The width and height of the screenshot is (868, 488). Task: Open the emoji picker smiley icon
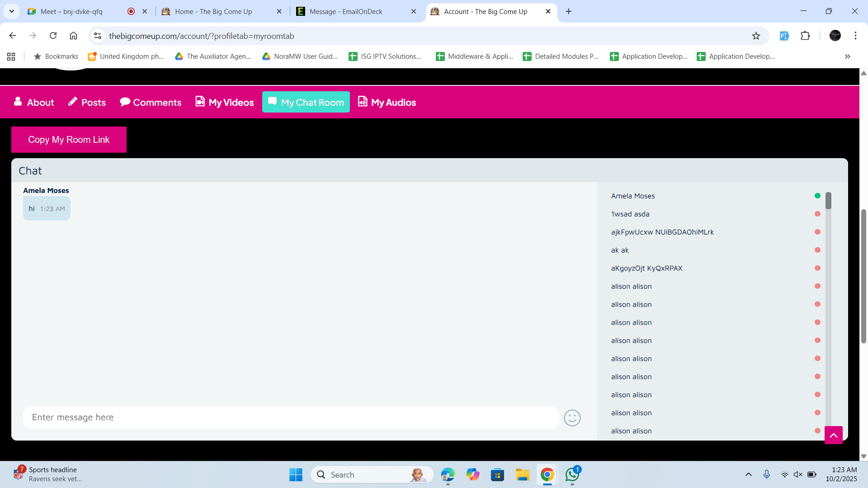click(572, 418)
